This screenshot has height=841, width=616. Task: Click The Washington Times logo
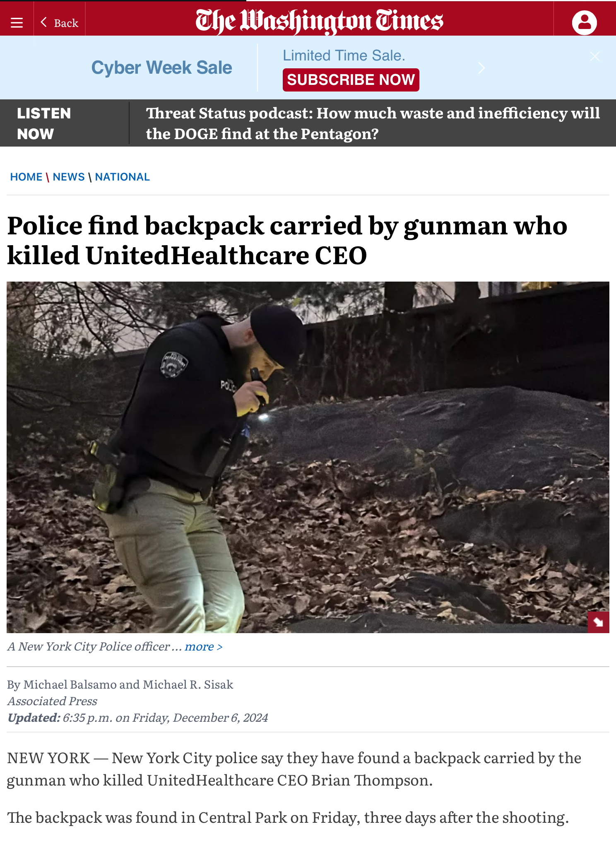(319, 21)
